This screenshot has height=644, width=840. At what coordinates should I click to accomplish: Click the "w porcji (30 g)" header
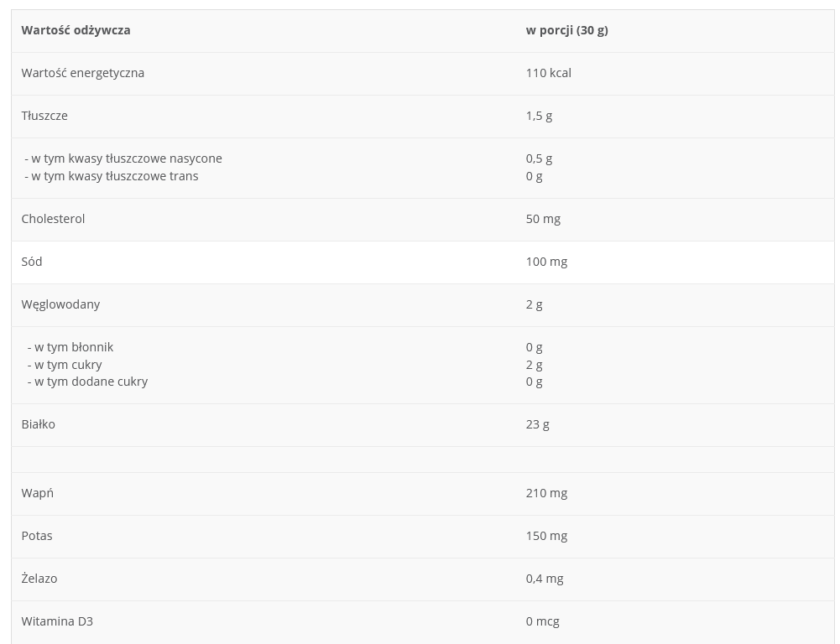click(566, 30)
